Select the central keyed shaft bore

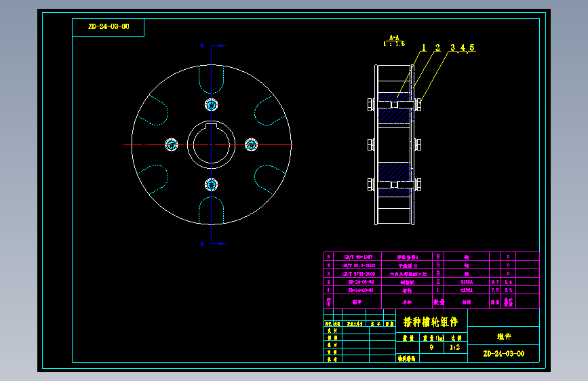(x=211, y=145)
